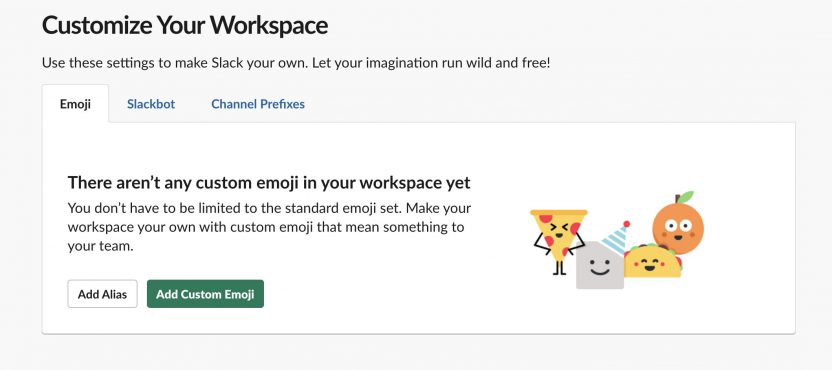Click the green leaf on the orange

tap(685, 197)
